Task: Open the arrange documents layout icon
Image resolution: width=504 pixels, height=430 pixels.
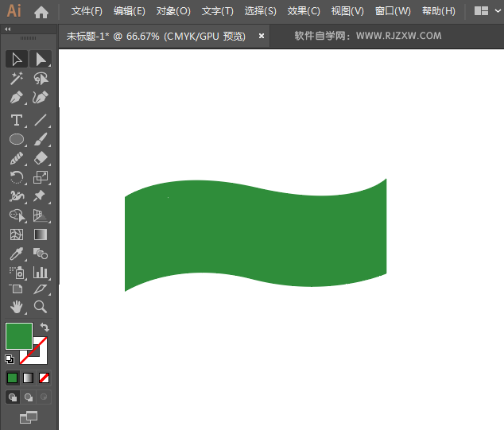Action: [x=481, y=11]
